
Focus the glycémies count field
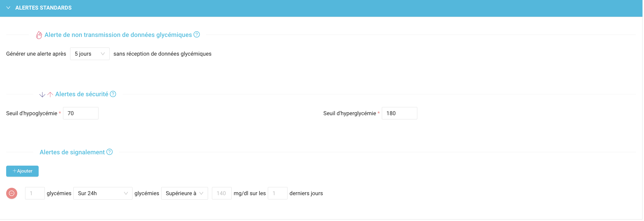click(x=35, y=194)
